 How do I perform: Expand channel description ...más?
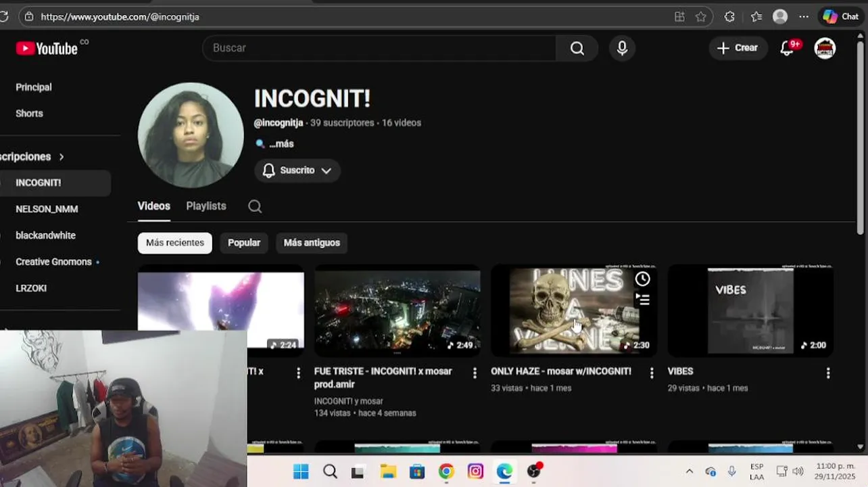tap(281, 144)
